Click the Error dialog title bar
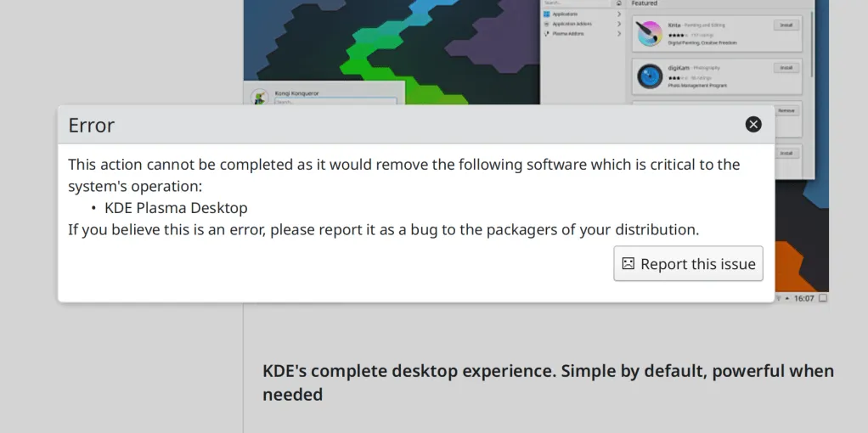This screenshot has height=433, width=868. pos(382,125)
